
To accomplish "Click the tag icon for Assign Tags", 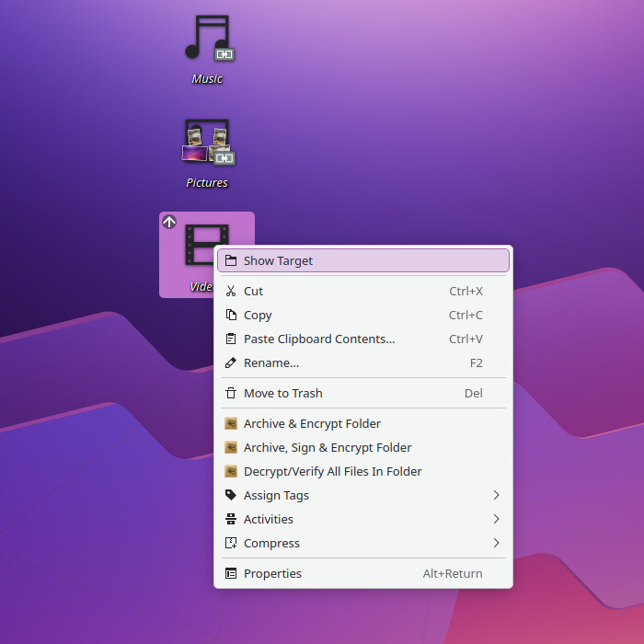I will 231,495.
